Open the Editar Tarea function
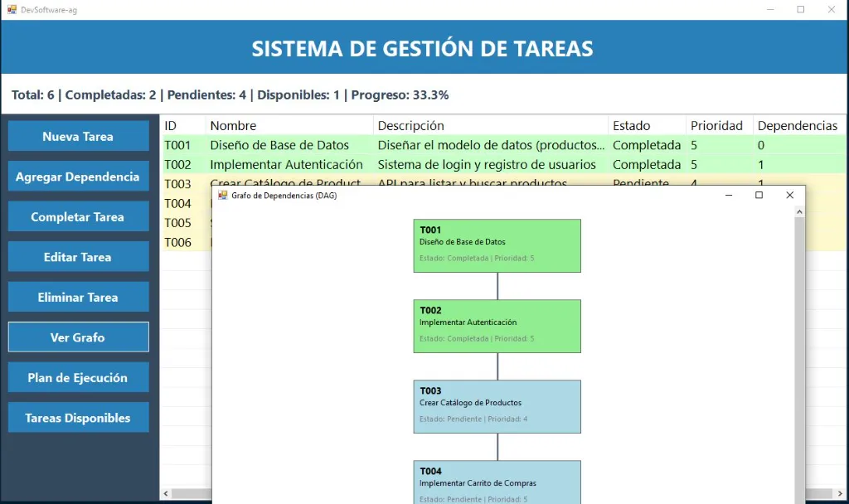 tap(78, 256)
